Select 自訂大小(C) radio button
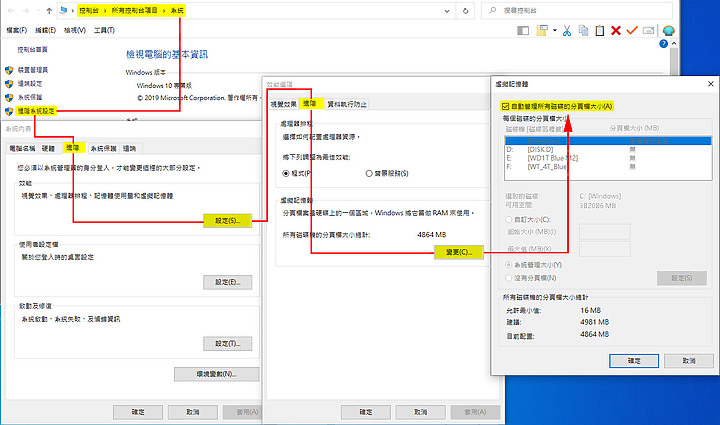This screenshot has width=720, height=425. coord(508,220)
